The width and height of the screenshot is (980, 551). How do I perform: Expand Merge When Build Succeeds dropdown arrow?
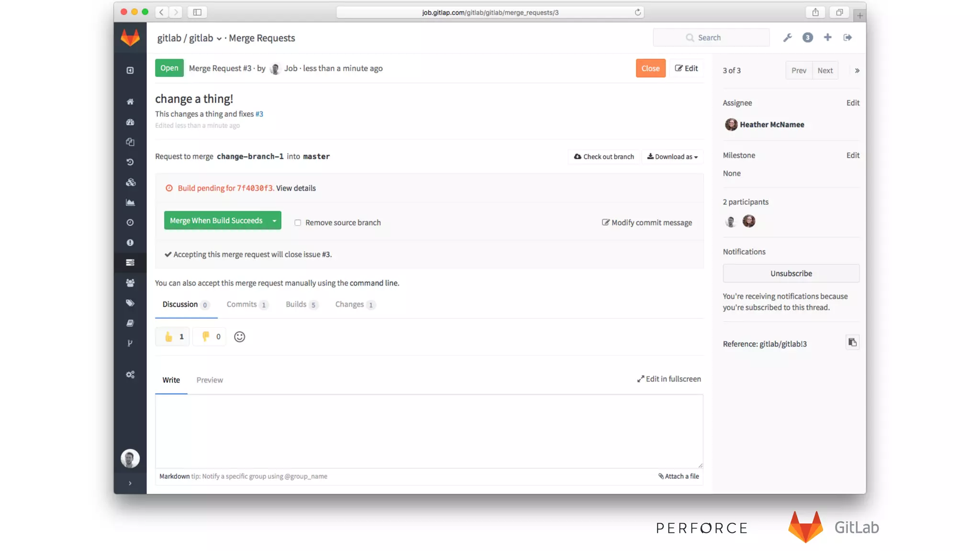coord(274,220)
